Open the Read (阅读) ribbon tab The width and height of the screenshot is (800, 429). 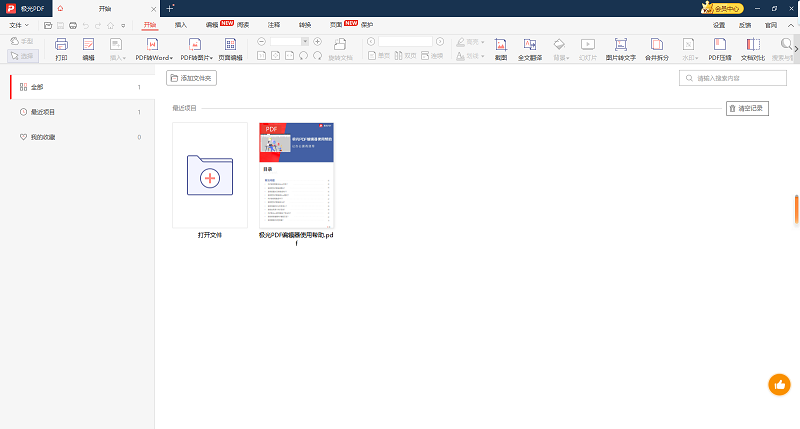[243, 24]
